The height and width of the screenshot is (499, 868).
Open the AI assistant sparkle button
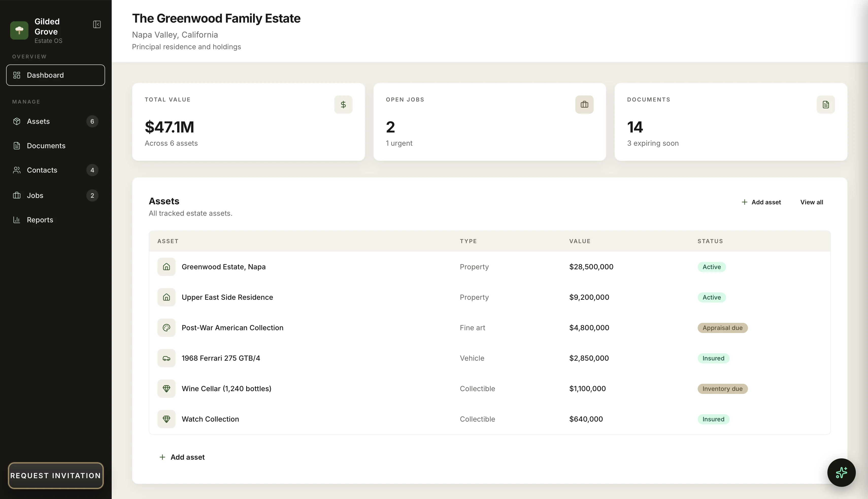click(841, 472)
